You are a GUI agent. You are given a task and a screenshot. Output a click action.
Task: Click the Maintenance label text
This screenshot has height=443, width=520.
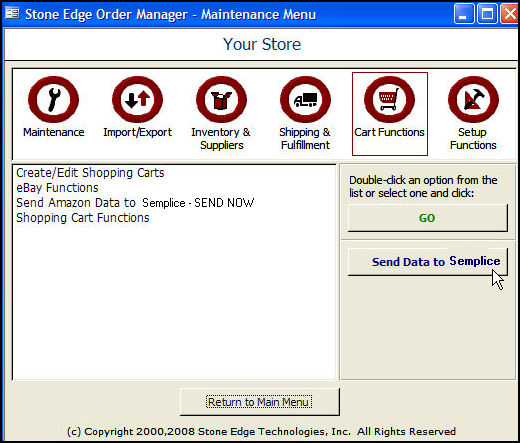pyautogui.click(x=54, y=132)
